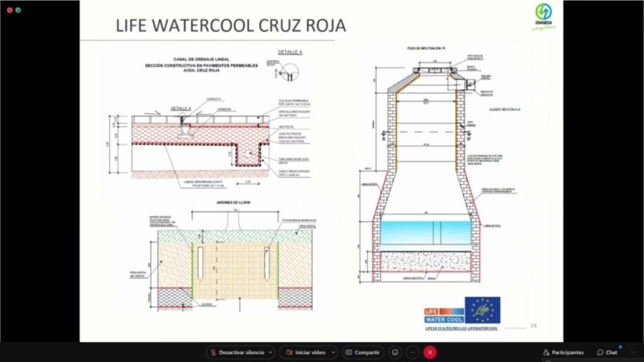Click the LIFE18 CCA/ES/001122-LIFEWATERCOOL link
This screenshot has width=644, height=362.
pos(462,328)
